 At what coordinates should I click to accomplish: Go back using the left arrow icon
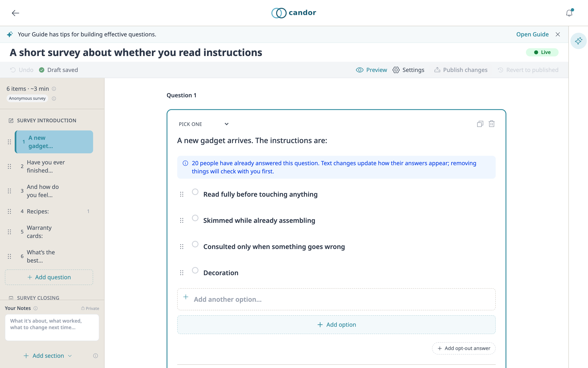[x=15, y=13]
